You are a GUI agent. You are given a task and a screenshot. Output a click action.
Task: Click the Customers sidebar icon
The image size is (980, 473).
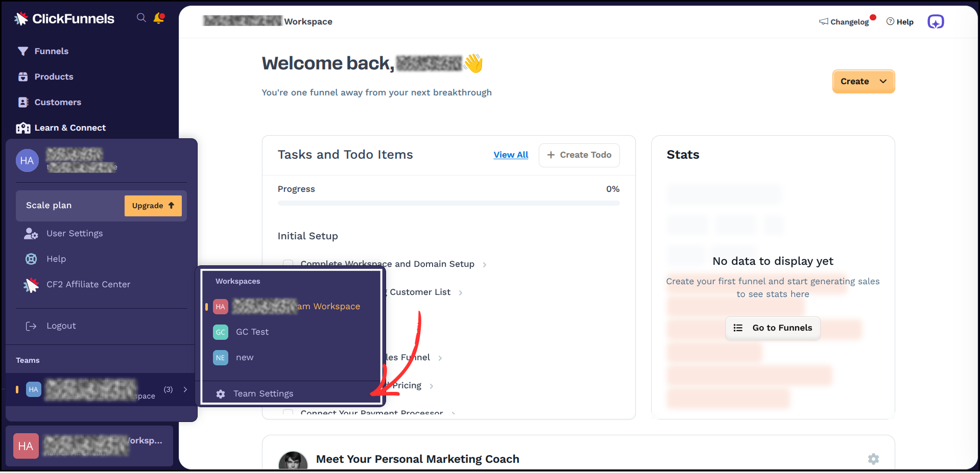coord(22,102)
